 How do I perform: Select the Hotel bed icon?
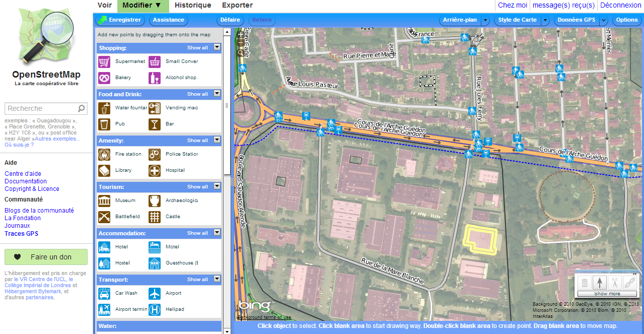[x=104, y=247]
